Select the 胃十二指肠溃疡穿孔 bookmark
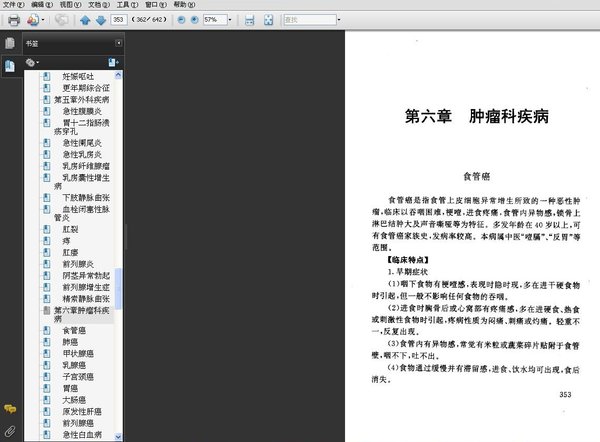 [x=82, y=127]
